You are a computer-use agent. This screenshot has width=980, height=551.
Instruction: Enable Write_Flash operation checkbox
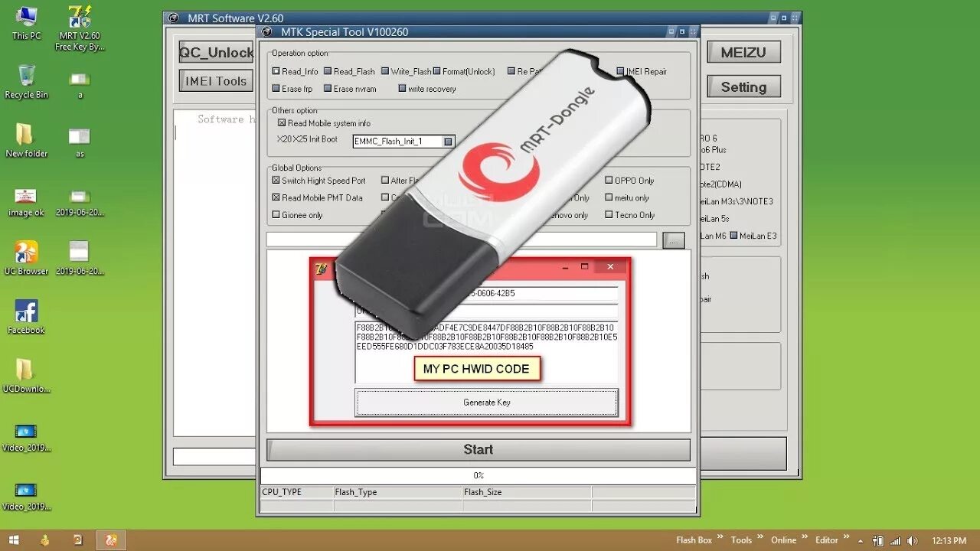pyautogui.click(x=385, y=71)
